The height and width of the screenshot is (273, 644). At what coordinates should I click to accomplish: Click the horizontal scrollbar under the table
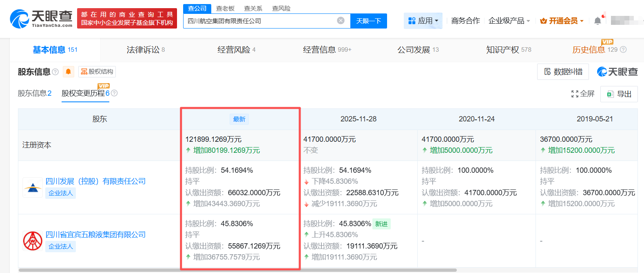point(237,270)
